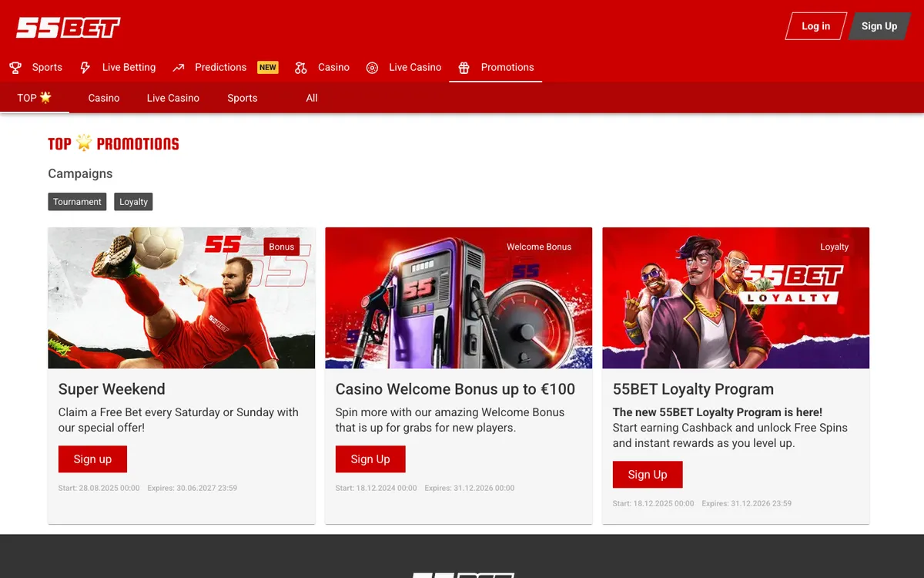
Task: Click the NEW badge next to Predictions
Action: click(x=268, y=67)
